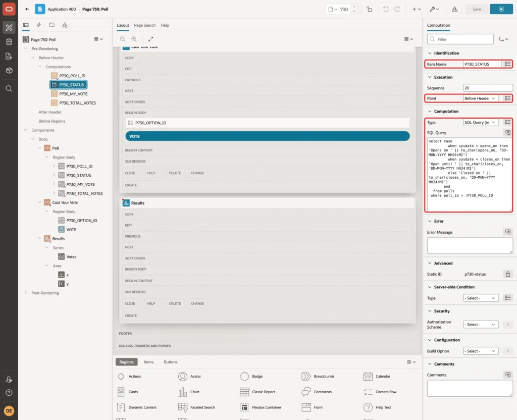Switch to Page Shared Components tab icon

tap(65, 25)
